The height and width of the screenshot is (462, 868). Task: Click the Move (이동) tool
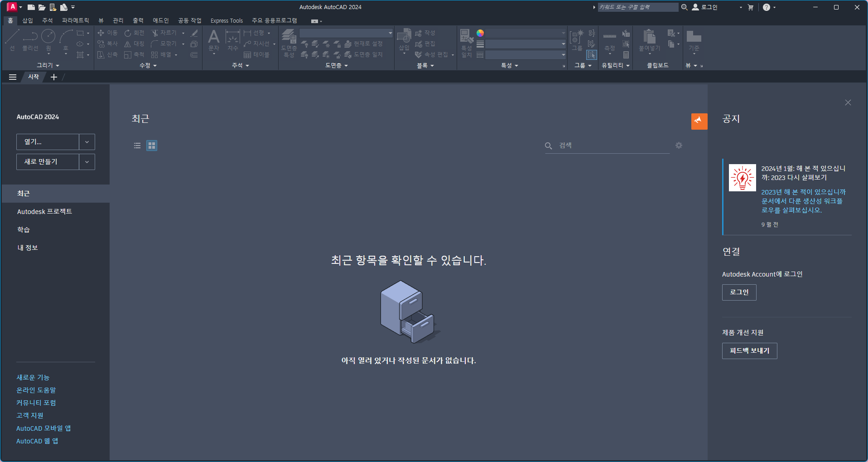coord(107,33)
